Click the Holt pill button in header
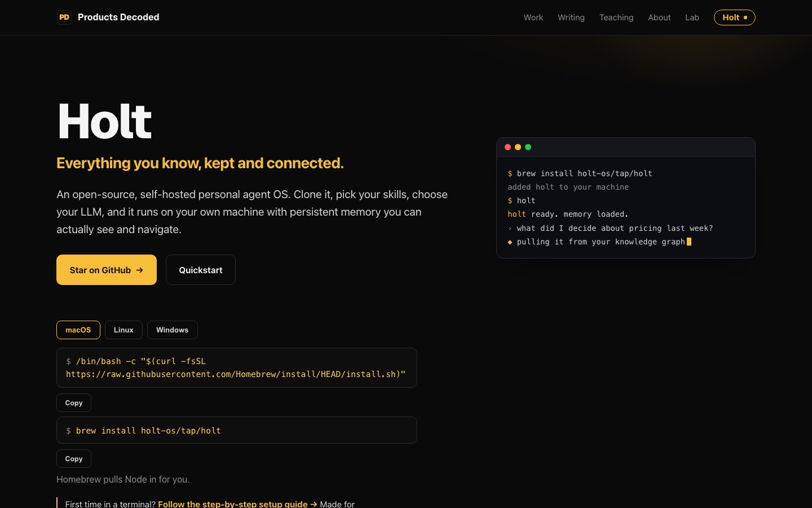This screenshot has height=508, width=812. click(734, 17)
